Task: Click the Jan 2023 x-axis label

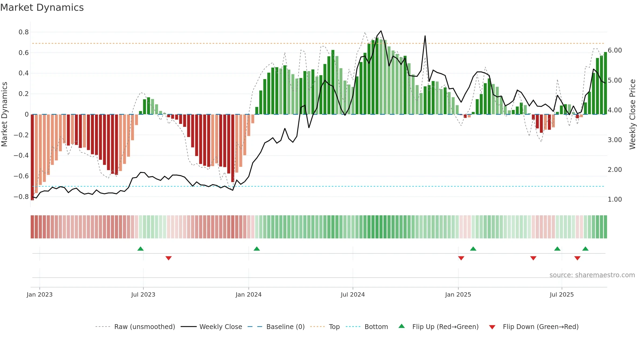Action: coord(40,294)
